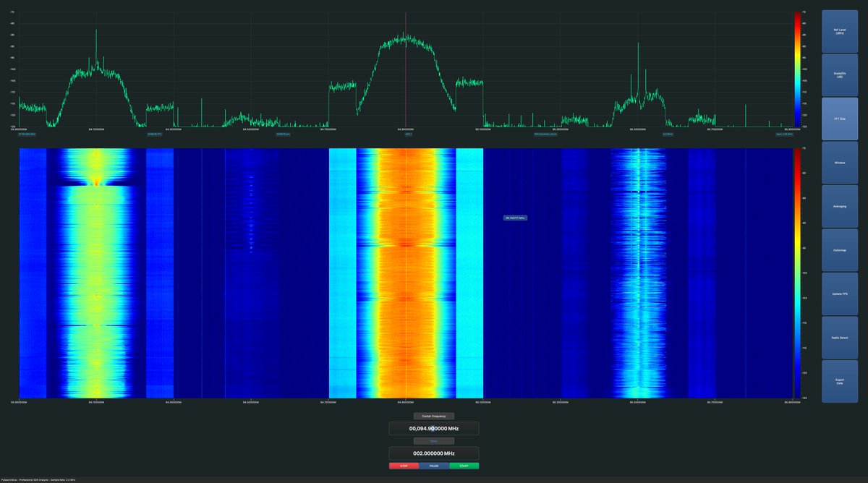868x483 pixels.
Task: Pause the acquisition with PAUSE
Action: [x=433, y=466]
